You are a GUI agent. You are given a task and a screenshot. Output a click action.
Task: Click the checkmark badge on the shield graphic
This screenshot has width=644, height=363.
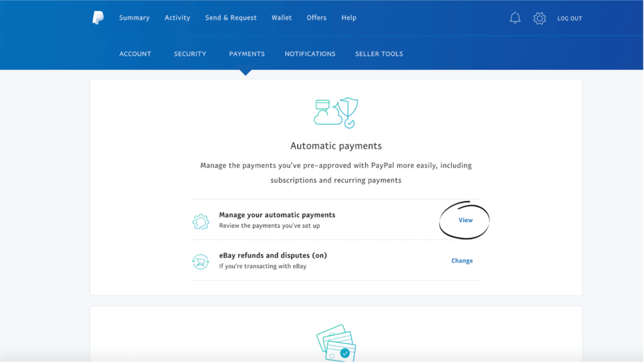coord(348,123)
